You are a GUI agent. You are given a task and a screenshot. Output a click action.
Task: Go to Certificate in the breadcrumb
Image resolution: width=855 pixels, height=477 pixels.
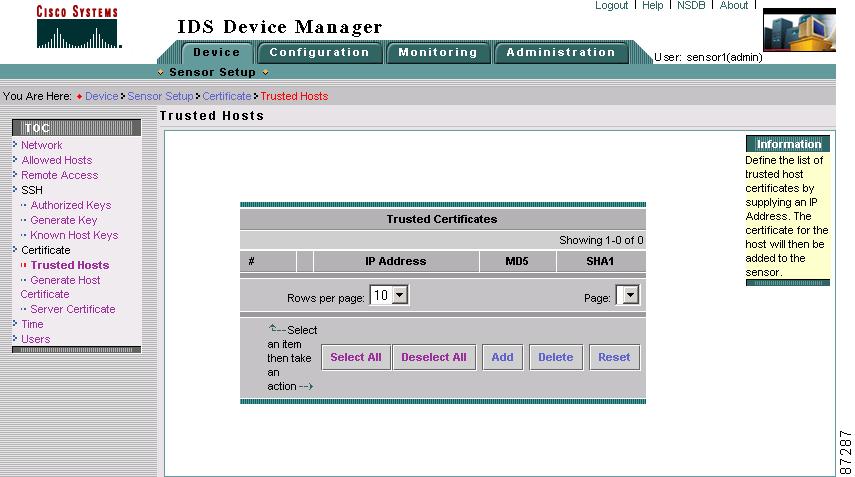[227, 96]
